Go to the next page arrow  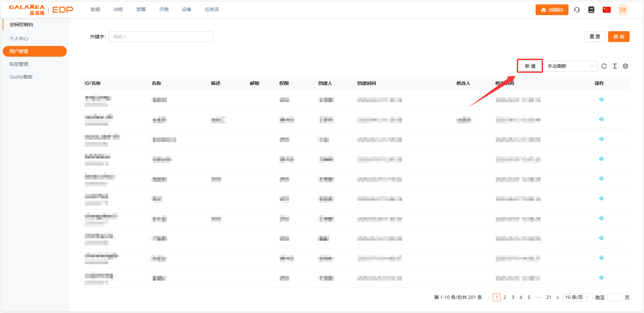pyautogui.click(x=558, y=297)
